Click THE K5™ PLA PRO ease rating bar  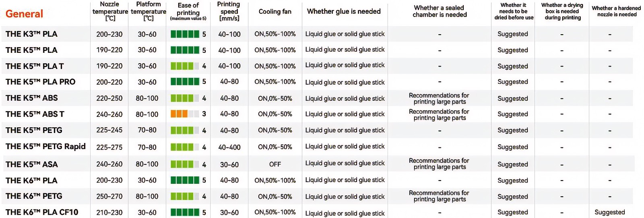click(x=185, y=82)
